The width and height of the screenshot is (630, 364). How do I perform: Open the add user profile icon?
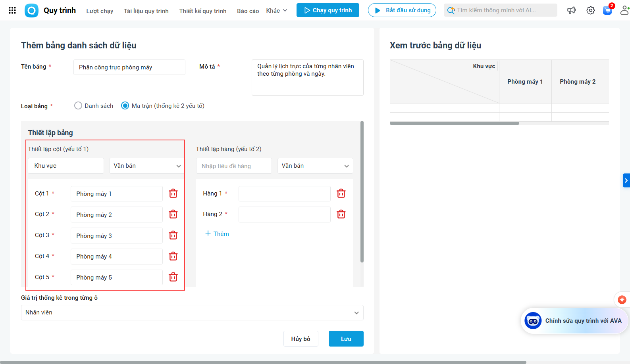625,10
